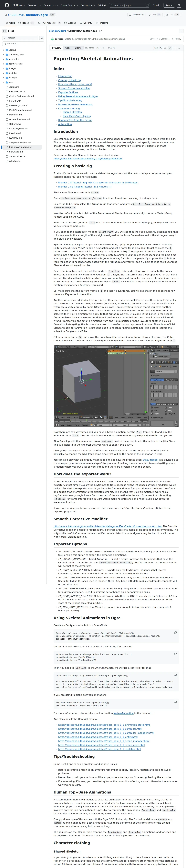186x868 pixels.
Task: Open ShapeAnimations.md in the file tree
Action: (20, 142)
